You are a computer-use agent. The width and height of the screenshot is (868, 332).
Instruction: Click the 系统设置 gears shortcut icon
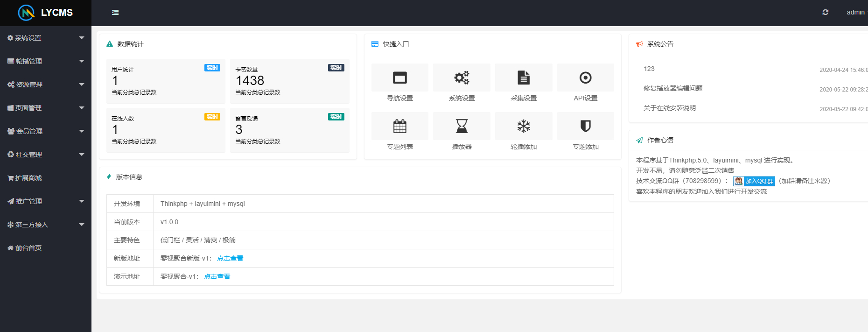click(x=462, y=78)
